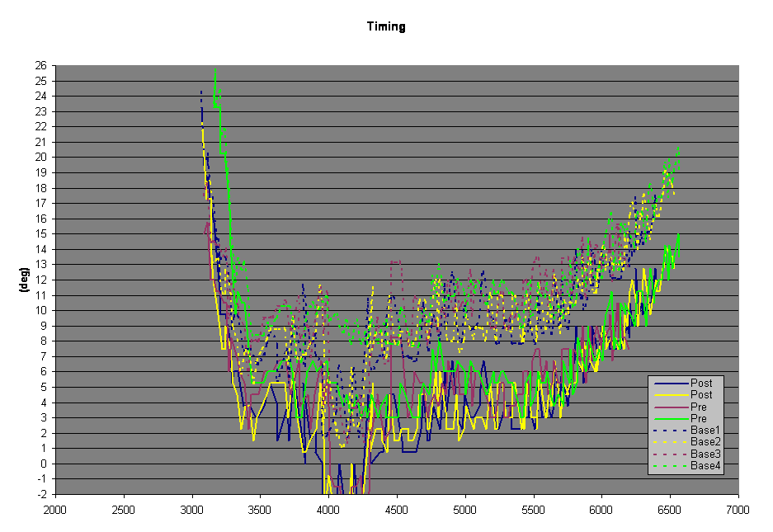Click y-axis label 22
The width and height of the screenshot is (773, 532).
(x=41, y=127)
